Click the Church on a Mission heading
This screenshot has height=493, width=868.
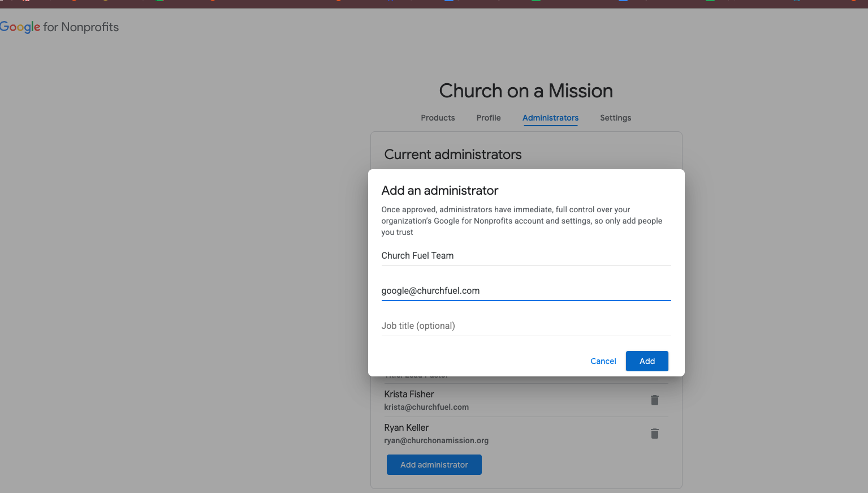[x=526, y=91]
